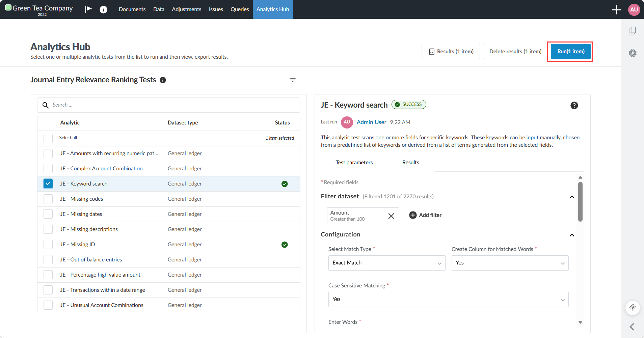Click the SUCCESS status badge
Screen dimensions: 644x338
pos(409,105)
